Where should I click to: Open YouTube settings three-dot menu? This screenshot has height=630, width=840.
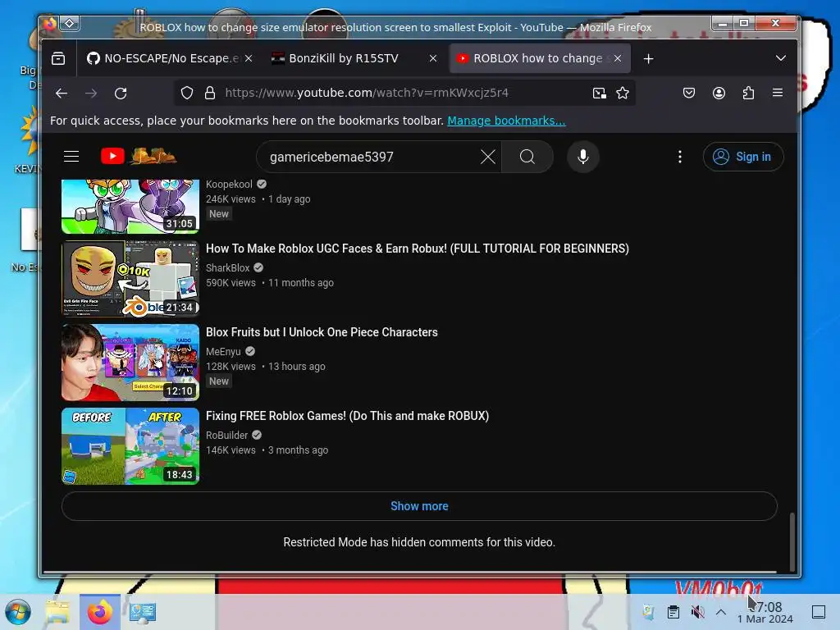click(680, 157)
